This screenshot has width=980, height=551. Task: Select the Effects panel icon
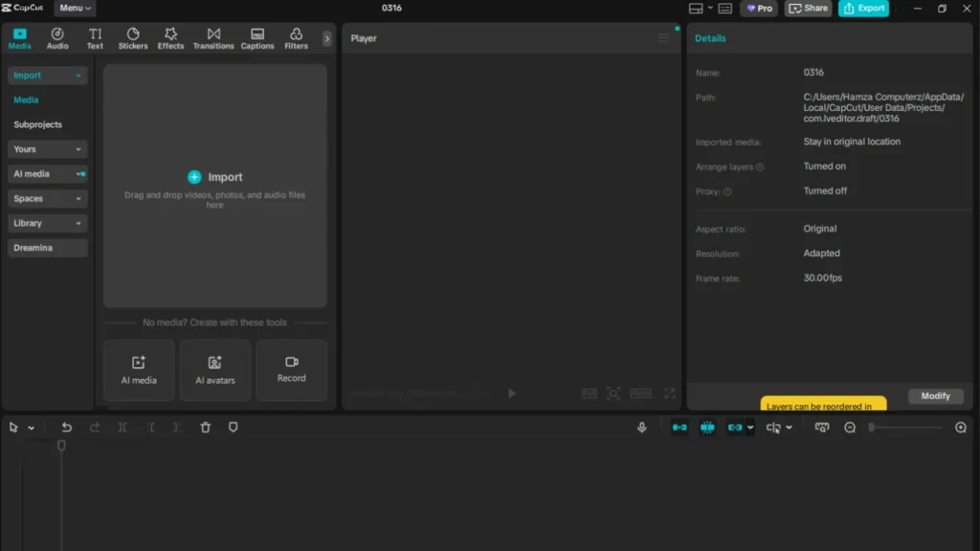[170, 38]
